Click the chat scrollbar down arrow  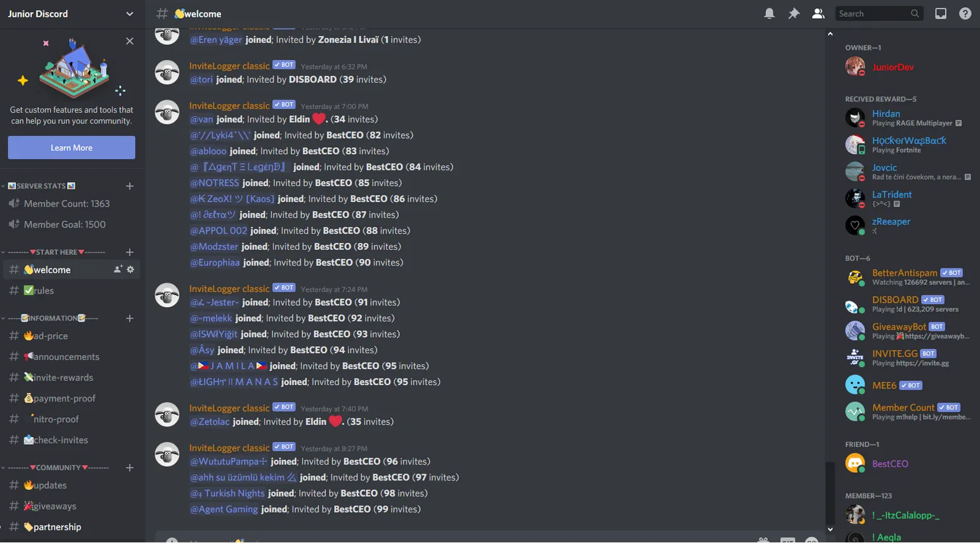[830, 529]
